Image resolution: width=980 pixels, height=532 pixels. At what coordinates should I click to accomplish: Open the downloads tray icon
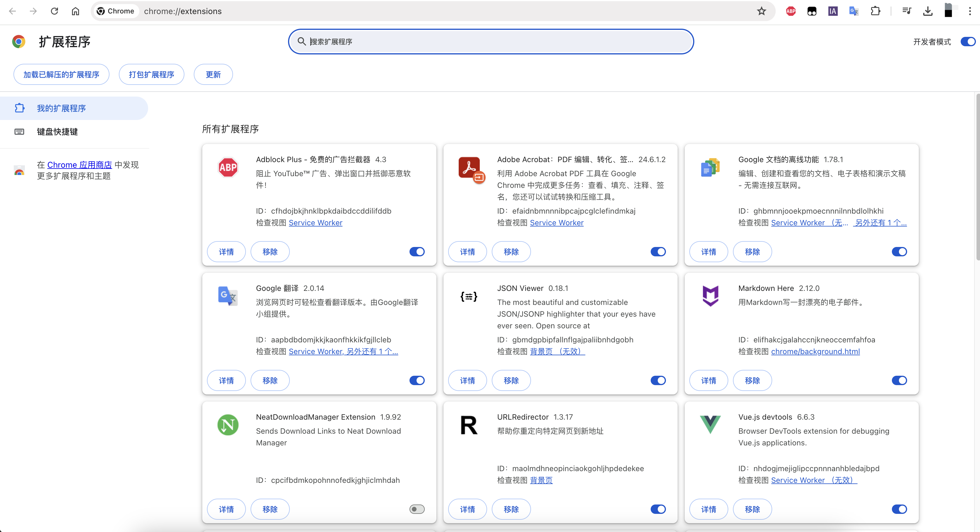[928, 11]
